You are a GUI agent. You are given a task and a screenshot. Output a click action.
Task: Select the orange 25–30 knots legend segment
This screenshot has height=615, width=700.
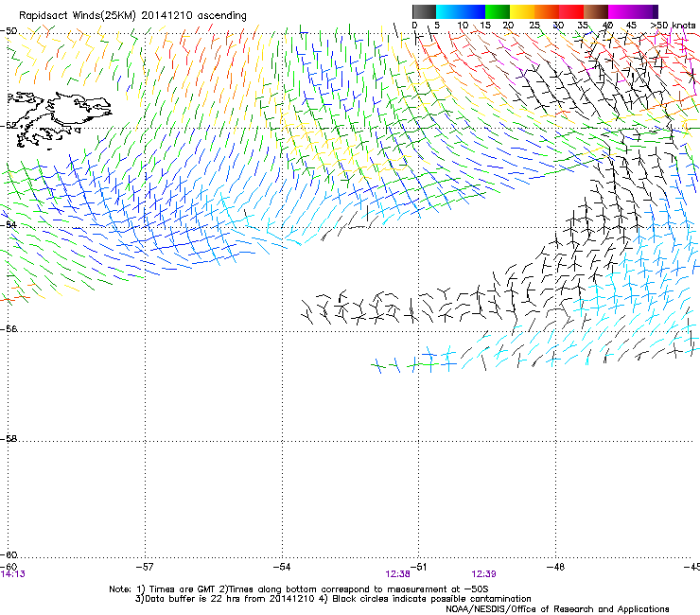point(547,11)
